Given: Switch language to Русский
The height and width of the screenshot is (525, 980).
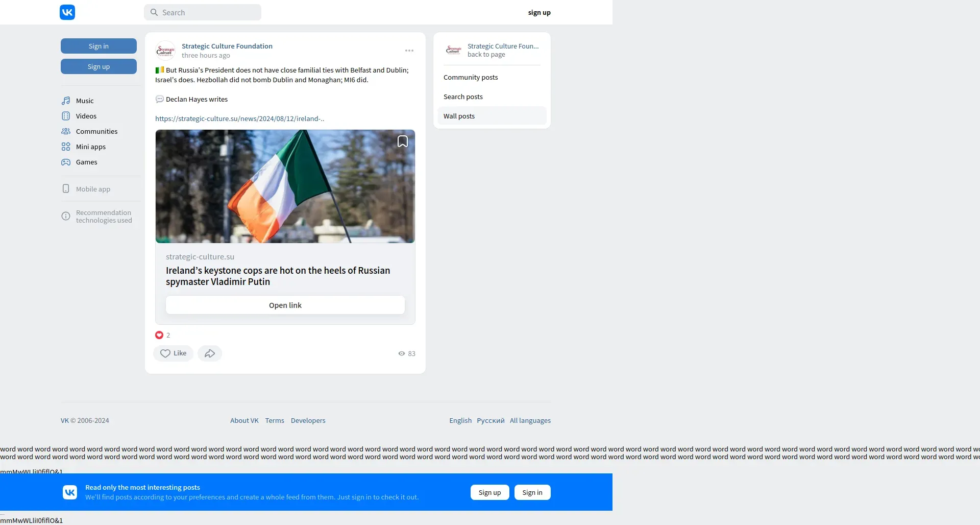Looking at the screenshot, I should click(x=491, y=420).
